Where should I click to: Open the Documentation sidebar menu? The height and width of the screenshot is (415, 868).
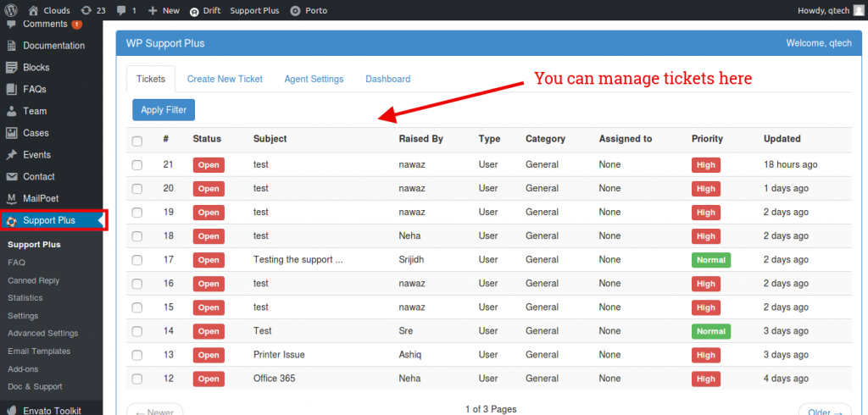tap(52, 46)
